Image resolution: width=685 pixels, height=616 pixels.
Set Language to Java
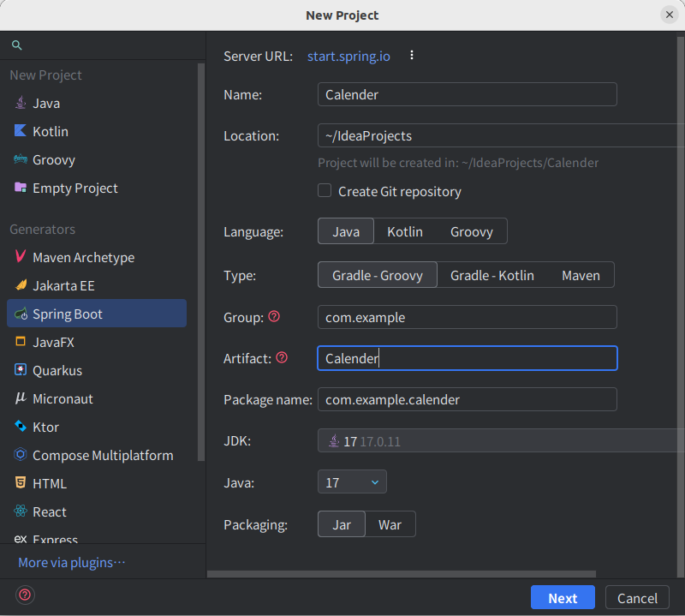(x=346, y=231)
